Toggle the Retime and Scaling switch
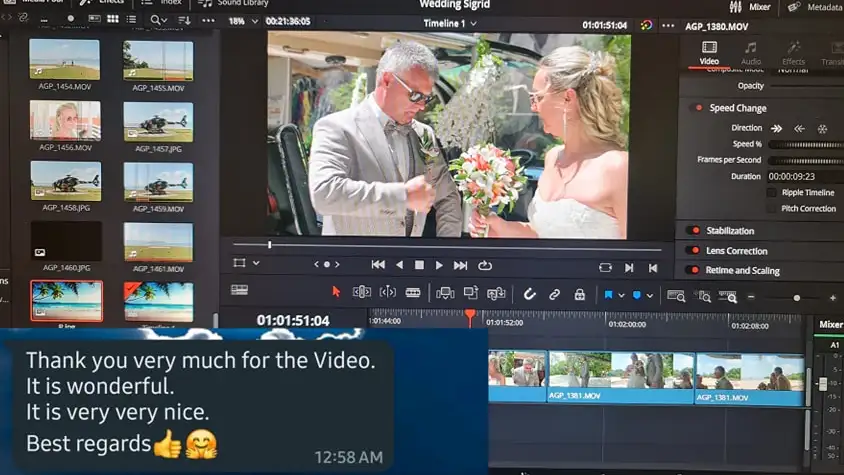 (693, 270)
